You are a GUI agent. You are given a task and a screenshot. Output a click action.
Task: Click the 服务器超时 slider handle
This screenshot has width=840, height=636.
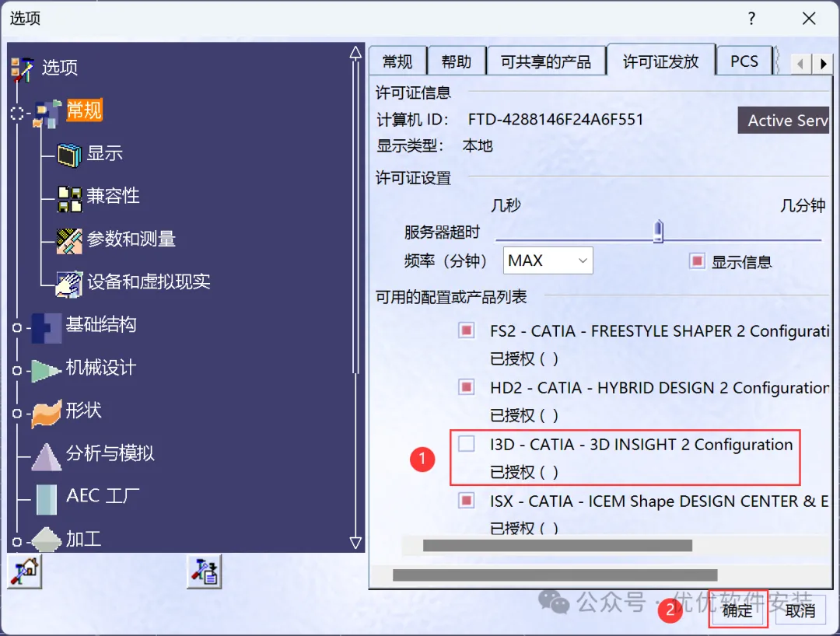[659, 231]
